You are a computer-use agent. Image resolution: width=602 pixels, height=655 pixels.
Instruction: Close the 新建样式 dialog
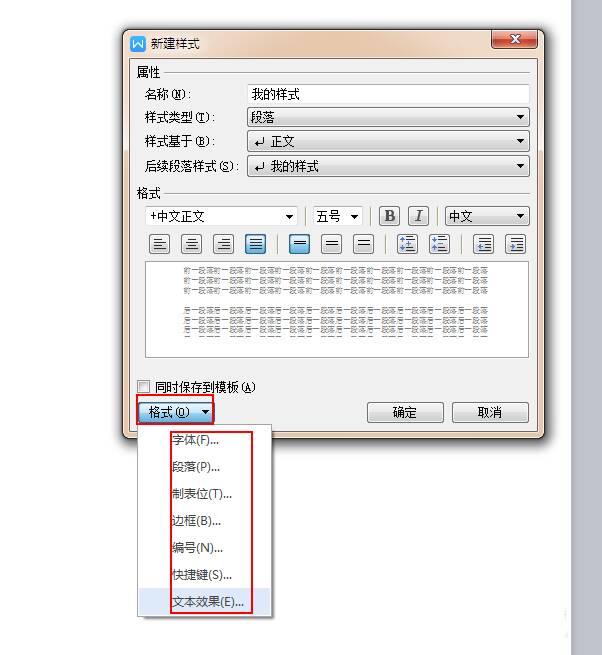[514, 40]
